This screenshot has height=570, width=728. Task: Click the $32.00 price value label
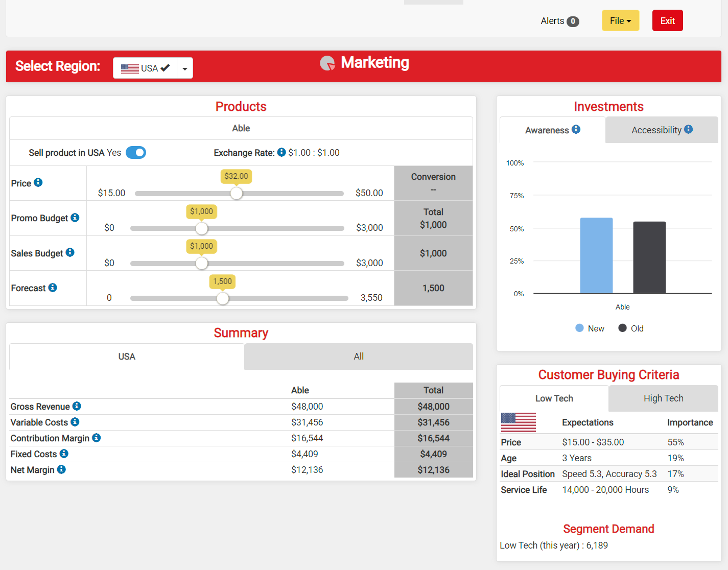pyautogui.click(x=236, y=176)
